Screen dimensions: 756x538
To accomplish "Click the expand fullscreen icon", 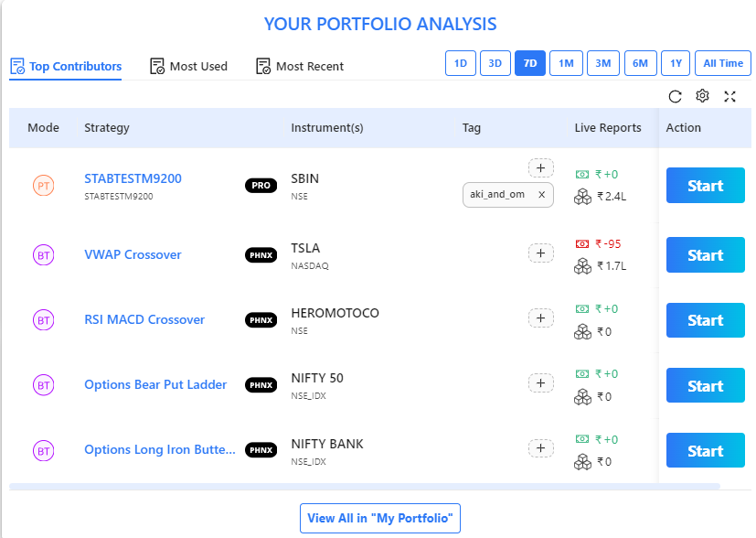I will click(729, 96).
